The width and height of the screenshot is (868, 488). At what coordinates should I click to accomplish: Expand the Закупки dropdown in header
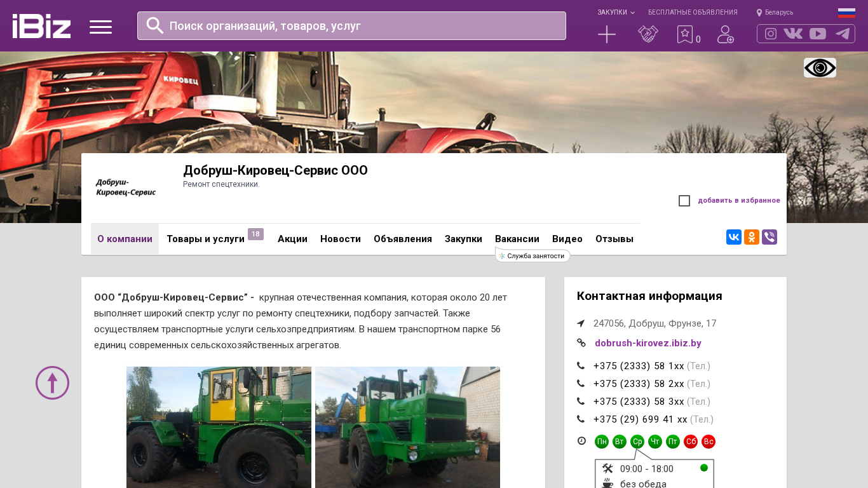616,13
